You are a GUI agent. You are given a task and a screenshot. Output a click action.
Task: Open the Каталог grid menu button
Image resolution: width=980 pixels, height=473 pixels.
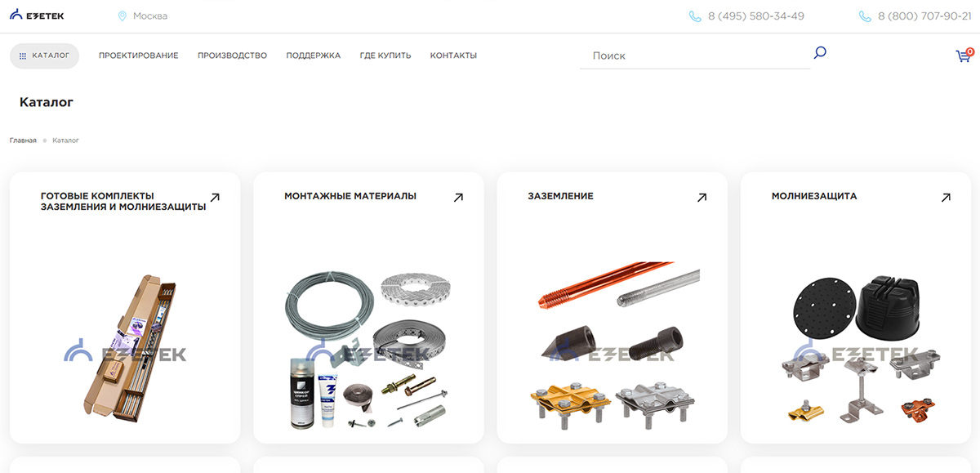(x=44, y=56)
